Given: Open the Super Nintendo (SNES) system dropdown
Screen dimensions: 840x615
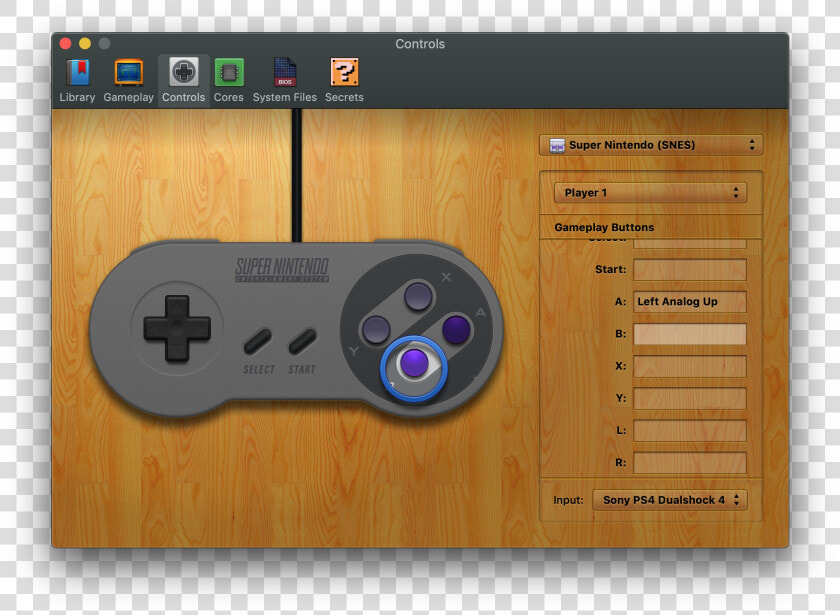Looking at the screenshot, I should click(x=651, y=145).
